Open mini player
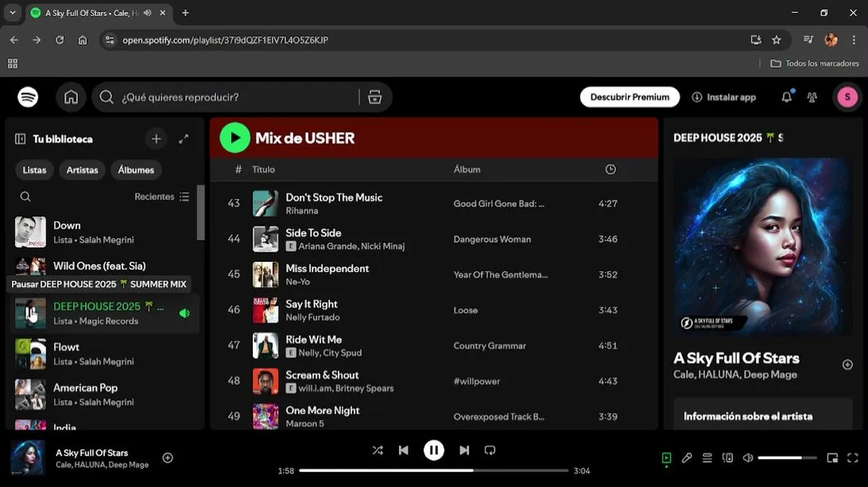This screenshot has height=487, width=868. point(832,458)
